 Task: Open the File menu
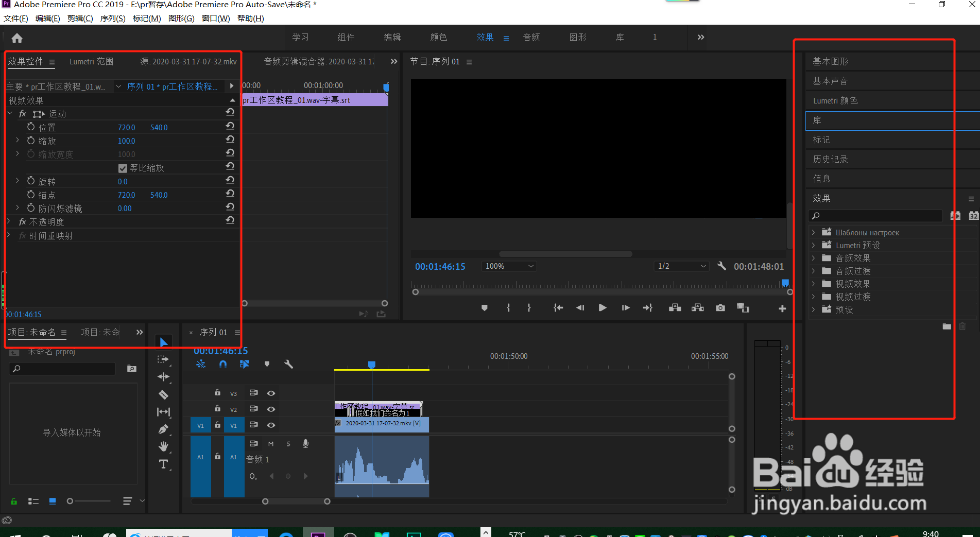click(x=16, y=19)
